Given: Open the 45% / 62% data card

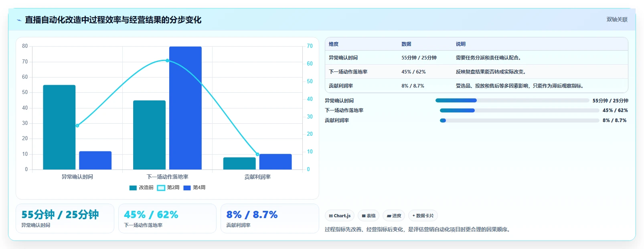Looking at the screenshot, I should click(x=167, y=218).
